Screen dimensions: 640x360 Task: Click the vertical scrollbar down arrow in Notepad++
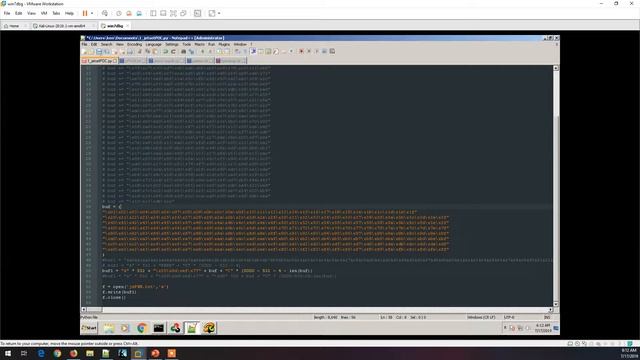click(x=556, y=304)
